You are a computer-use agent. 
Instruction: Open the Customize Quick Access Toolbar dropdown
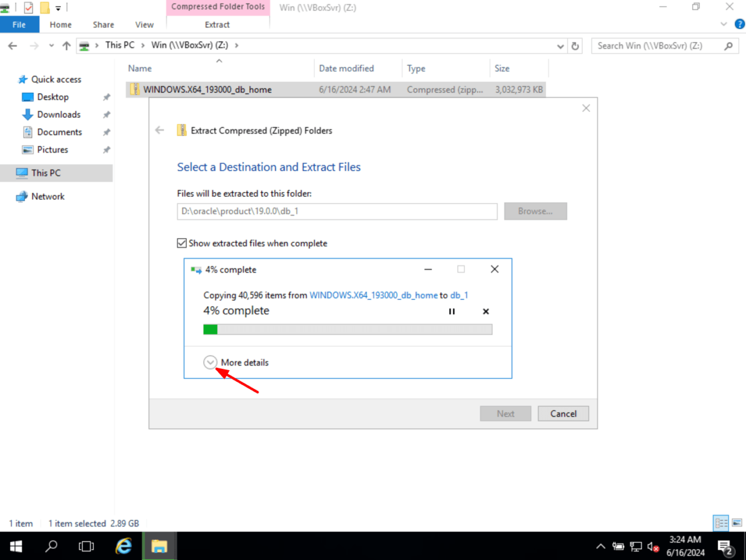click(x=58, y=7)
